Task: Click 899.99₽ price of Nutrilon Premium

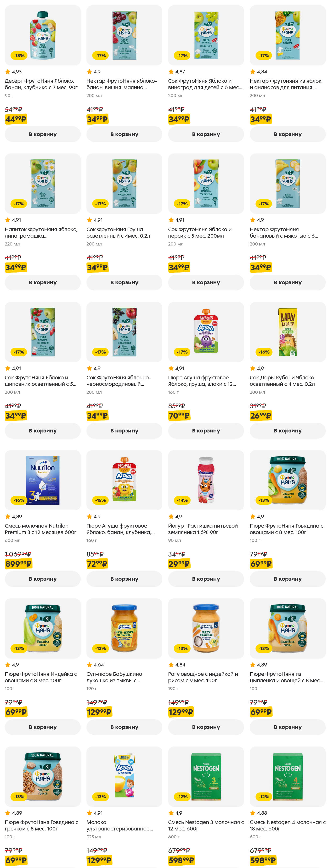Action: 18,564
